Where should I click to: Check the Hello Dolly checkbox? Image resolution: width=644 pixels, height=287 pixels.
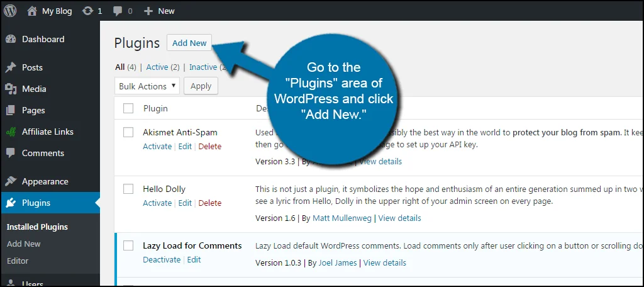128,189
